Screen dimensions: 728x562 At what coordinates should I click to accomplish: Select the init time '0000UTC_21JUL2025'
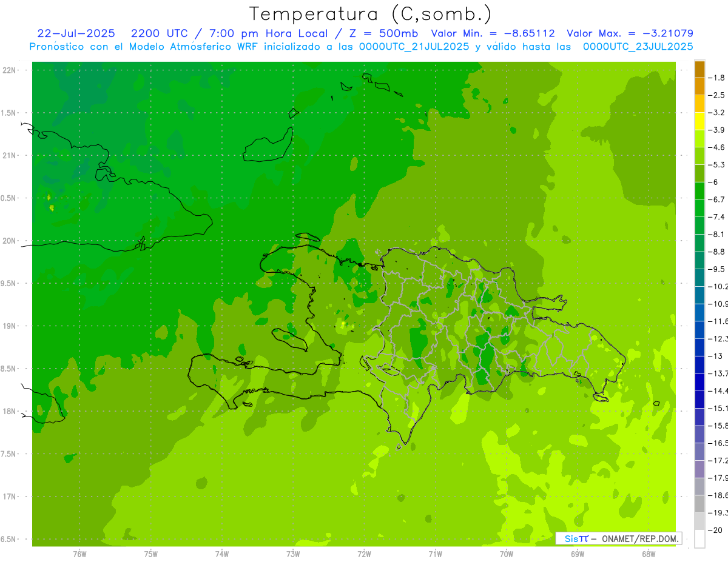(414, 47)
